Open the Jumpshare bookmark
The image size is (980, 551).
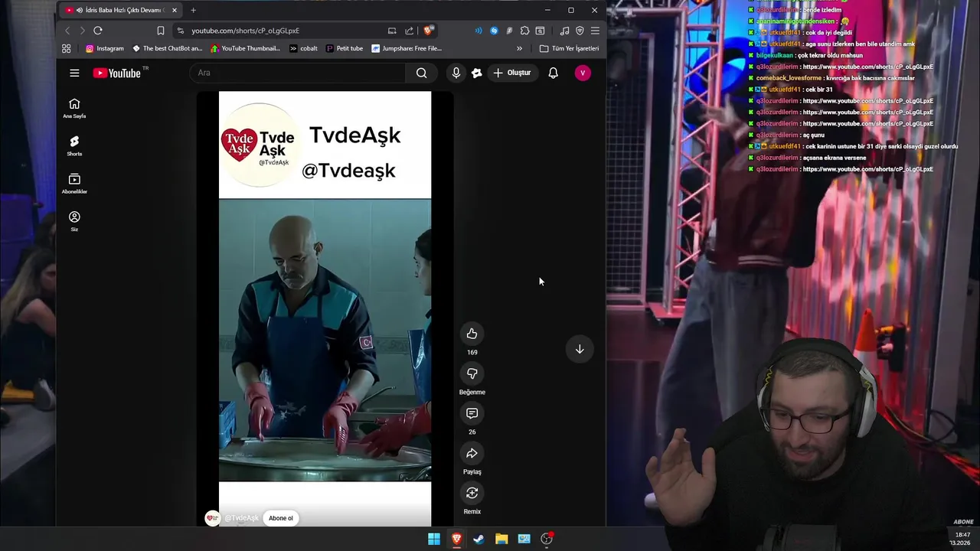(x=407, y=48)
